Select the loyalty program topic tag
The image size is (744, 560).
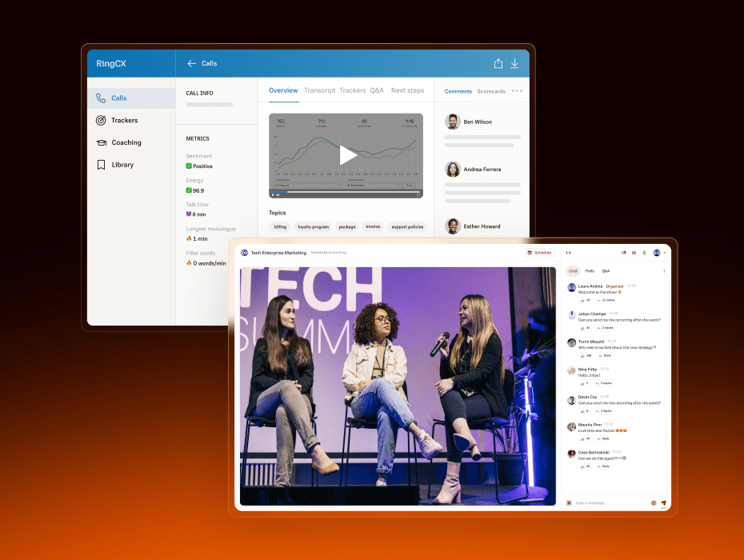tap(313, 226)
